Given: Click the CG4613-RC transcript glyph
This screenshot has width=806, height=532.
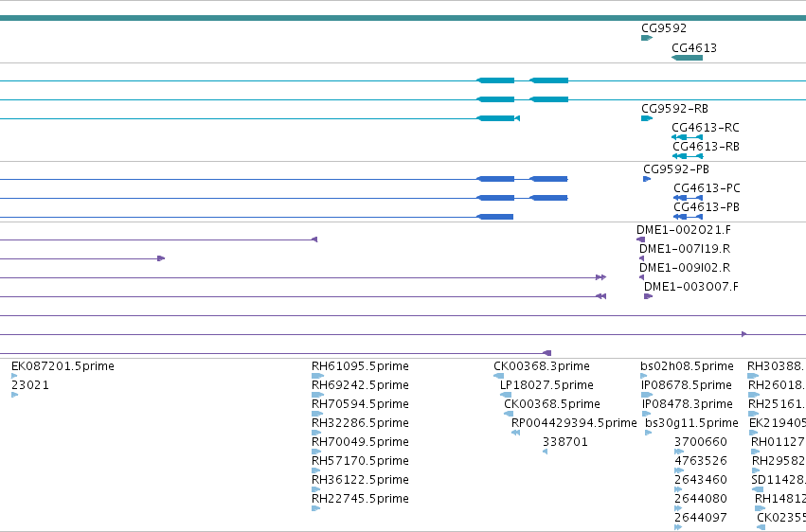Looking at the screenshot, I should pos(688,137).
